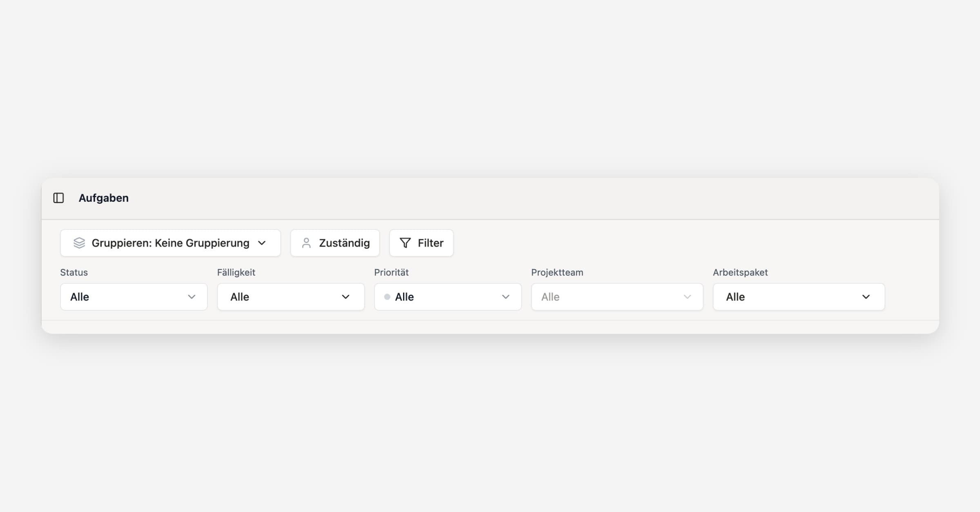This screenshot has height=512, width=980.
Task: Click the chevron arrow in Projektteam dropdown
Action: point(687,297)
